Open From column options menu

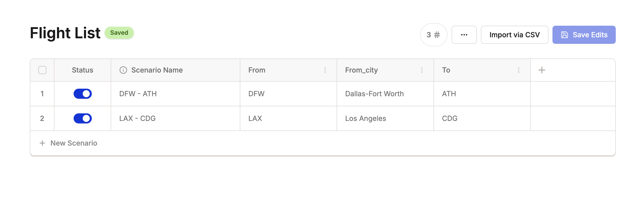click(325, 70)
